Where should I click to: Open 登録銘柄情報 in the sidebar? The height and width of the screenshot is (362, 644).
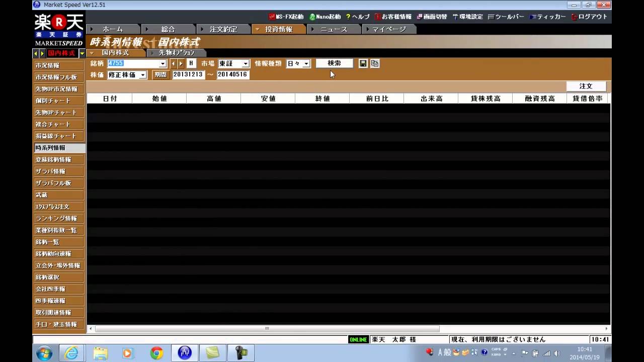[x=59, y=159]
